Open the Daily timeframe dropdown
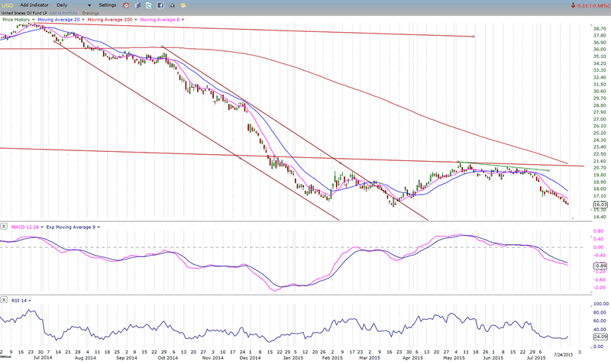Image resolution: width=611 pixels, height=364 pixels. [90, 5]
